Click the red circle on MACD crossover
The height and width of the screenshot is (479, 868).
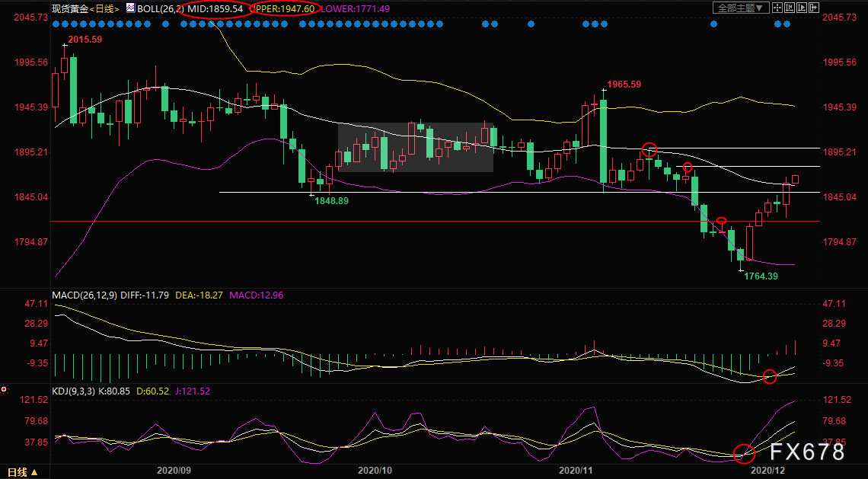[x=770, y=376]
